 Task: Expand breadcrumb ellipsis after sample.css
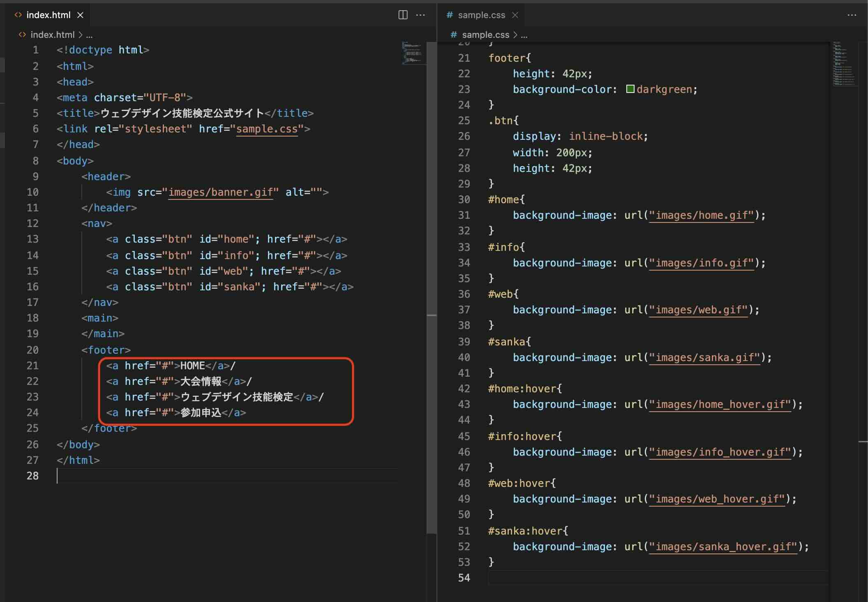(524, 35)
